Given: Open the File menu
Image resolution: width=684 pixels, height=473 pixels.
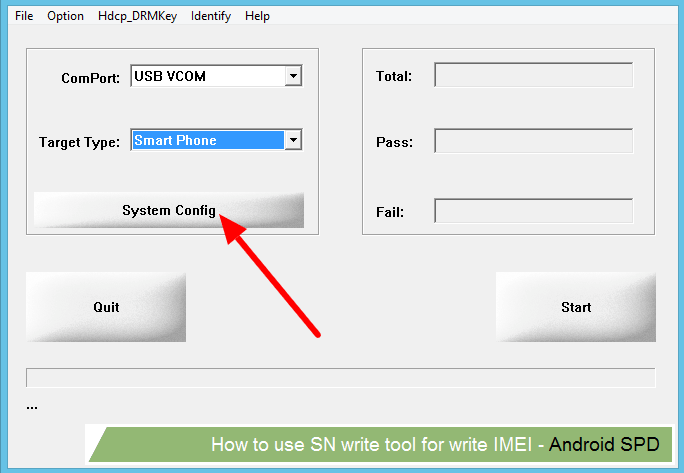Looking at the screenshot, I should (24, 16).
